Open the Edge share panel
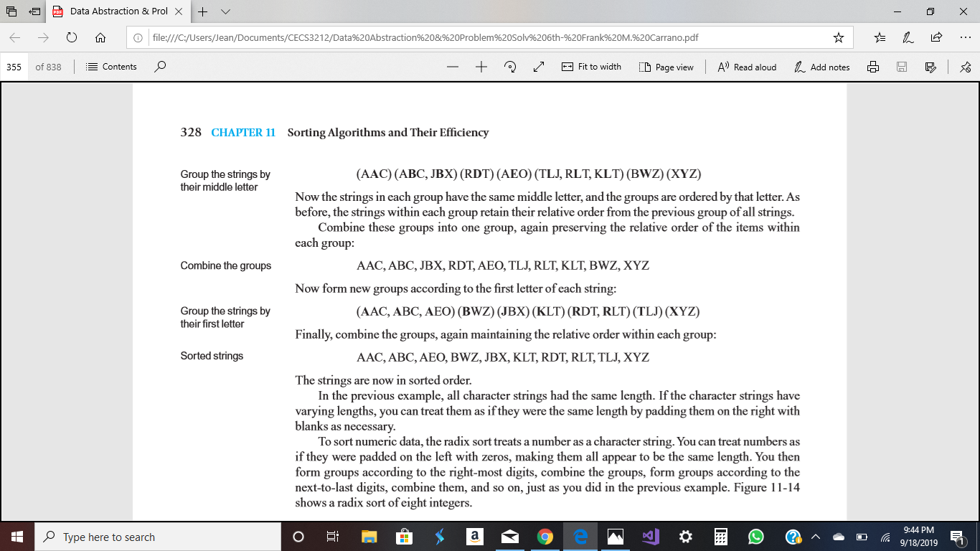The height and width of the screenshot is (551, 980). (x=936, y=36)
